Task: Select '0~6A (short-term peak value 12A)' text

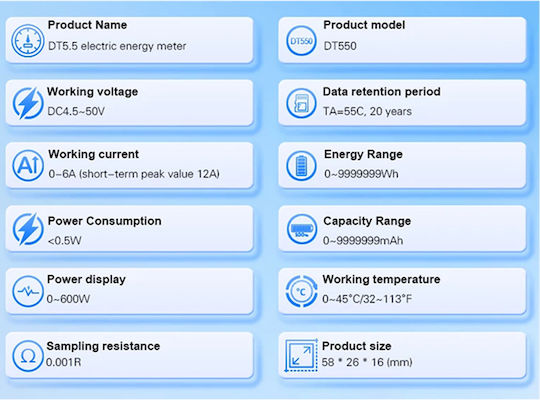Action: [x=134, y=174]
